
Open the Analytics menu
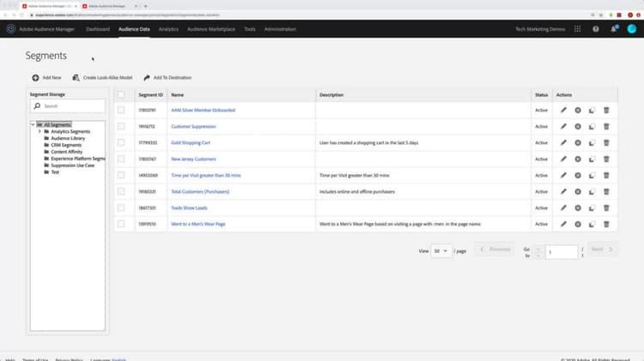168,29
